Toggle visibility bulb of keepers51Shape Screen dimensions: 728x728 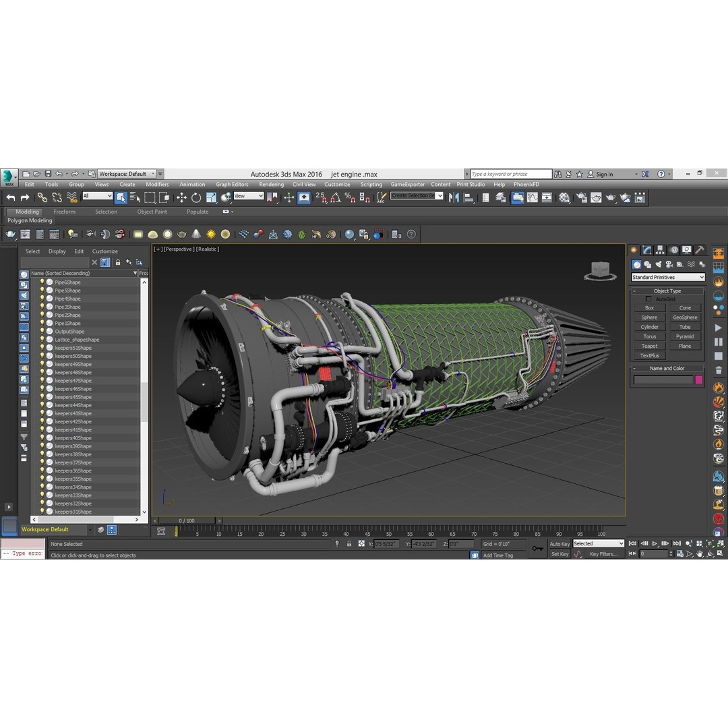[x=42, y=348]
